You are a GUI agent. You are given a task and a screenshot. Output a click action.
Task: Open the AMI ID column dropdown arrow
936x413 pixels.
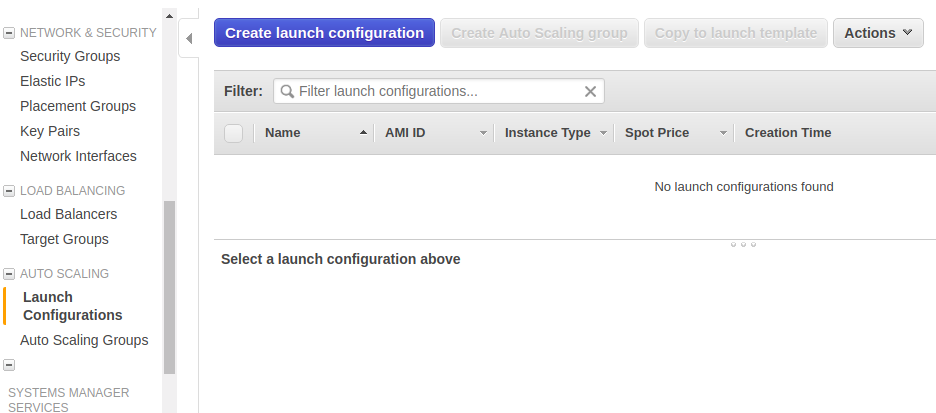[x=483, y=133]
